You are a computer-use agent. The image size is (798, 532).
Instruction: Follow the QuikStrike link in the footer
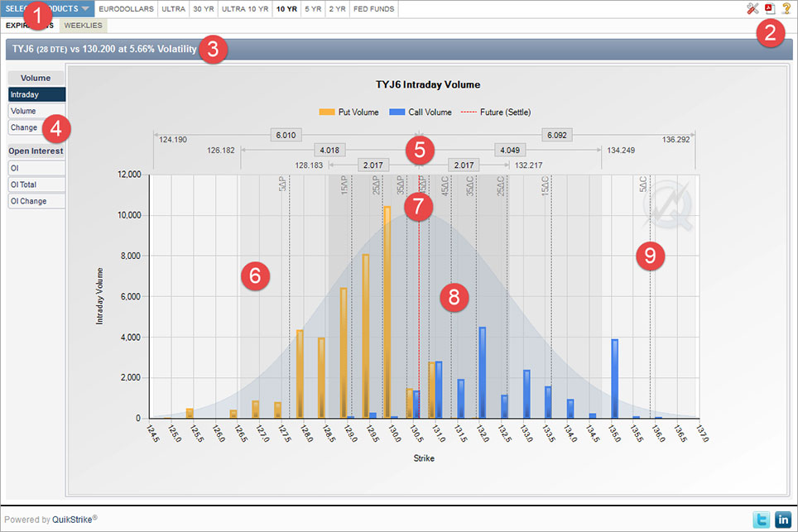pos(71,520)
